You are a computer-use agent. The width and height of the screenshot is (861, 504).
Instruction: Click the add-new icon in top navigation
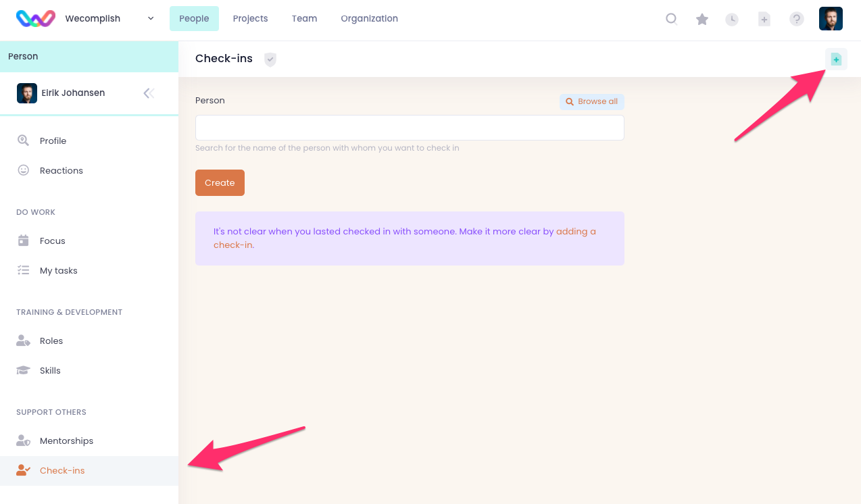(764, 19)
